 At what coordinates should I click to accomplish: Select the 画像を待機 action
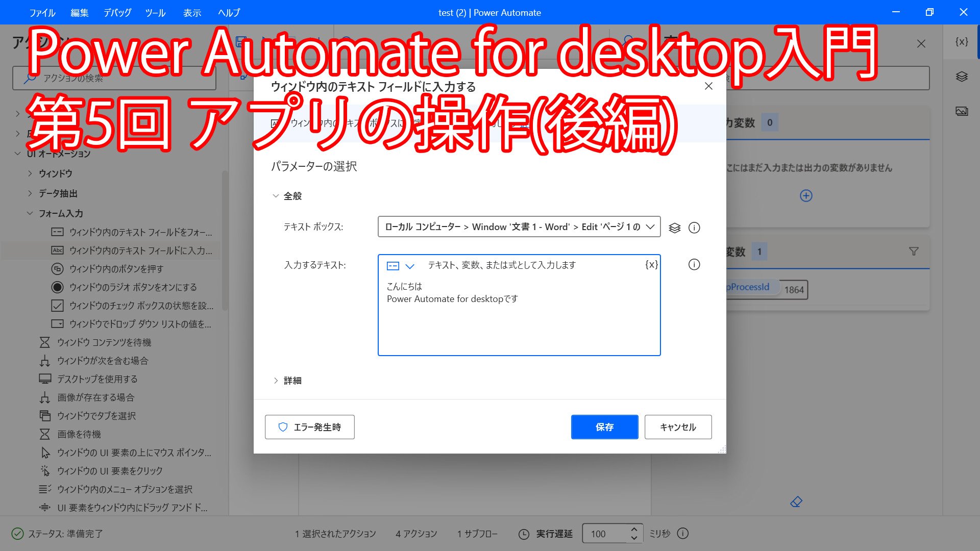pyautogui.click(x=70, y=434)
